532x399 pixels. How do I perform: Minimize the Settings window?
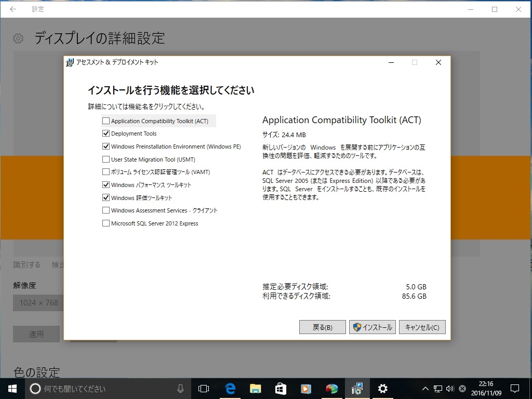[471, 9]
